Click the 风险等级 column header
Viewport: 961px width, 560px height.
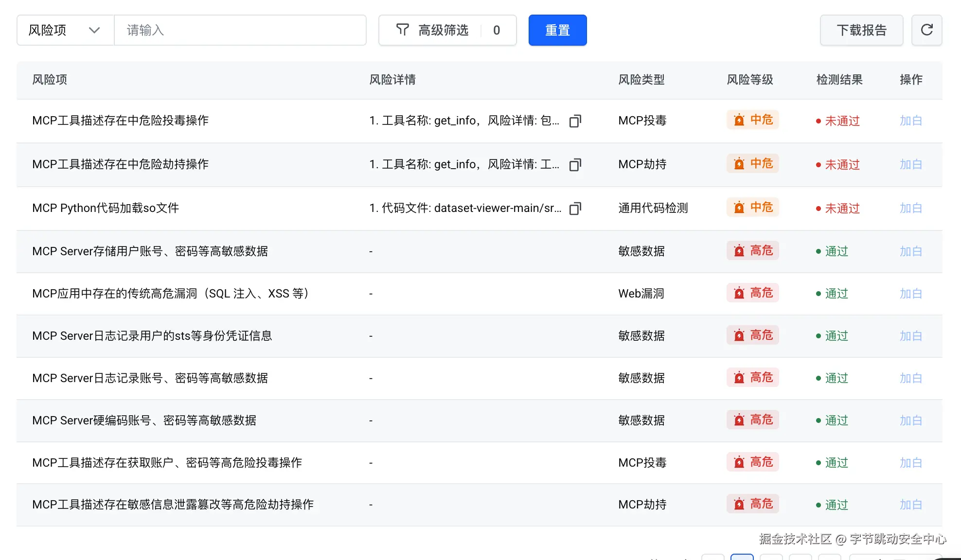[749, 80]
